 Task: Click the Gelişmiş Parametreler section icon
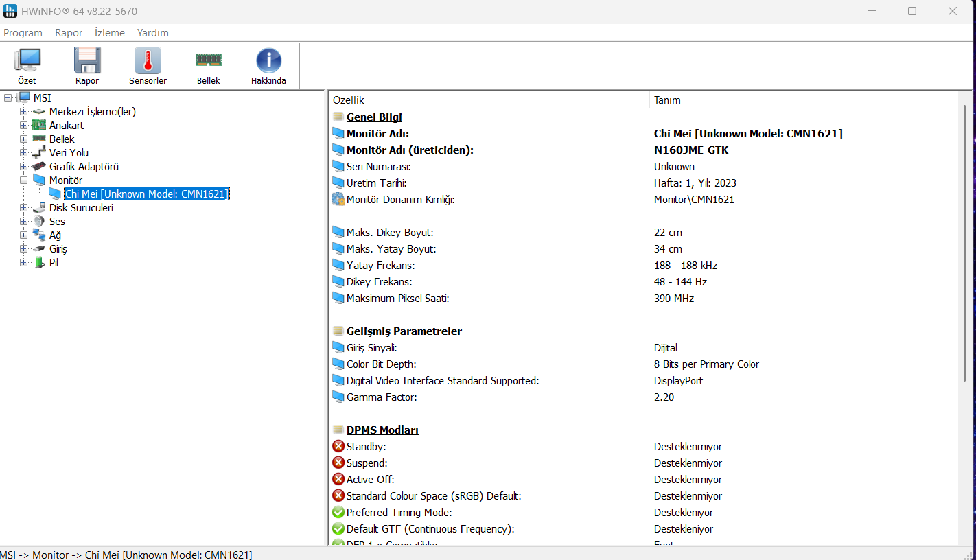[x=338, y=331]
